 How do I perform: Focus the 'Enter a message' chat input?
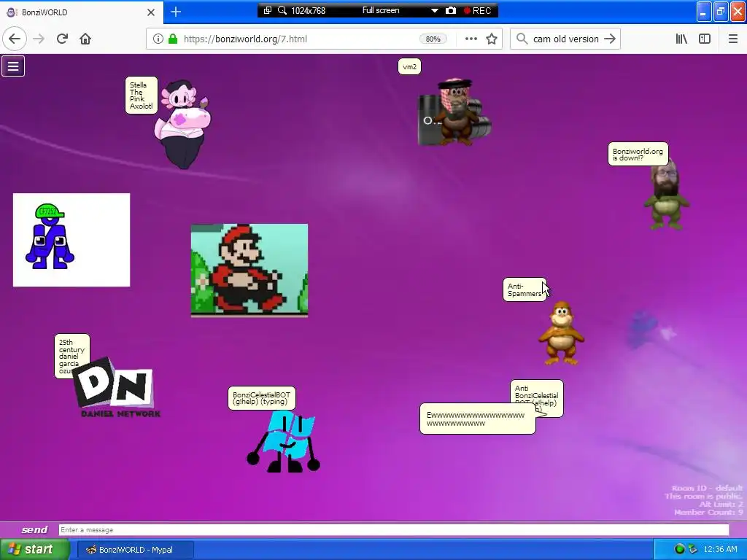tap(393, 529)
